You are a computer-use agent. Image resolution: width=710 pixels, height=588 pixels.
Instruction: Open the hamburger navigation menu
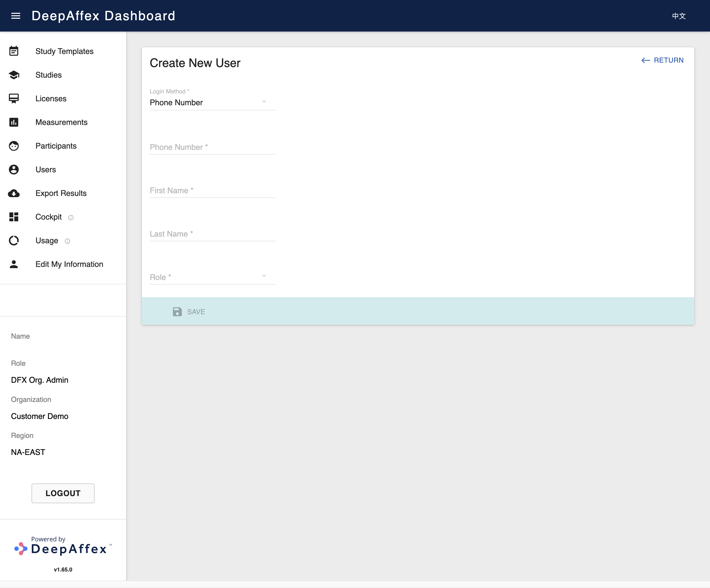[x=16, y=16]
